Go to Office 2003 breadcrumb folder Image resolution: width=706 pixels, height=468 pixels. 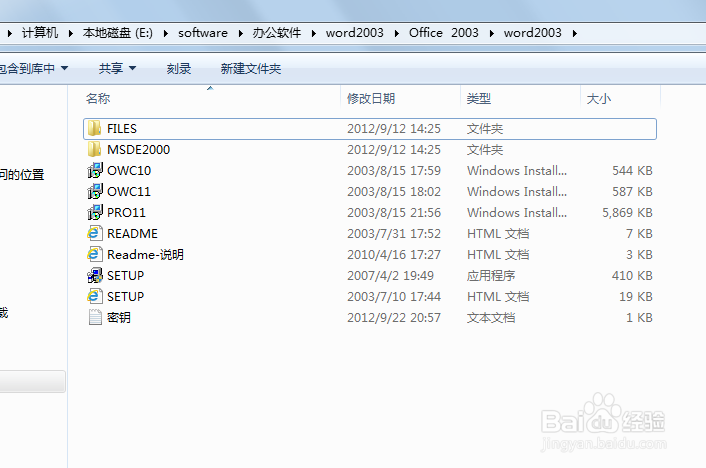pos(444,33)
